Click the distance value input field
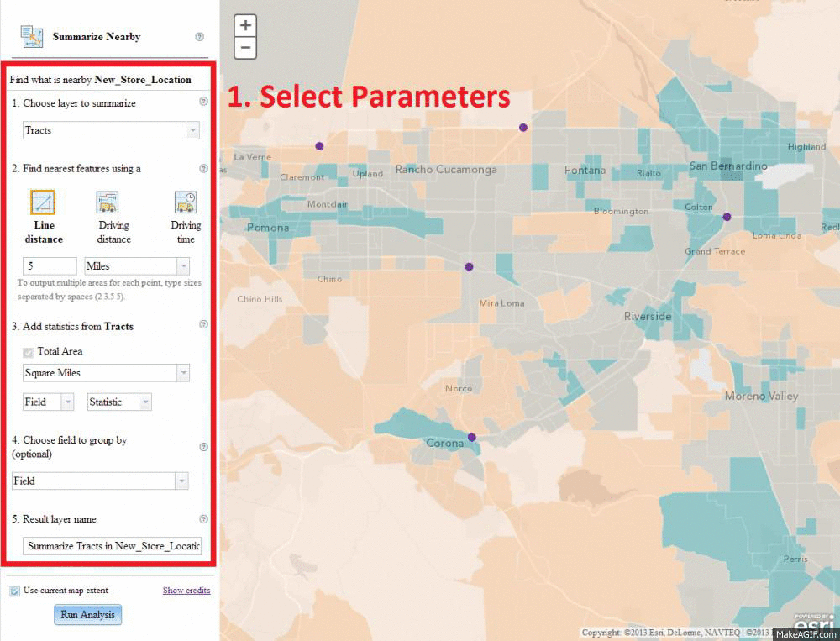Screen dimensions: 840x641 [x=50, y=266]
